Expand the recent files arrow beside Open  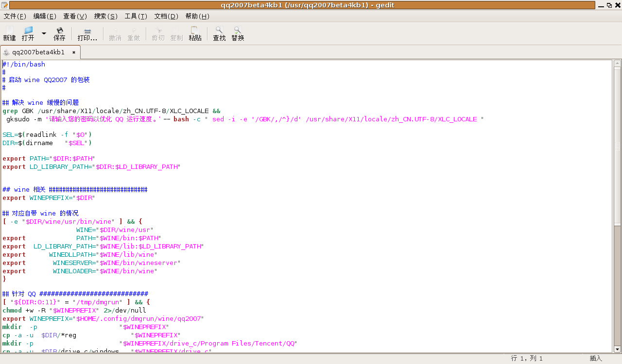44,33
